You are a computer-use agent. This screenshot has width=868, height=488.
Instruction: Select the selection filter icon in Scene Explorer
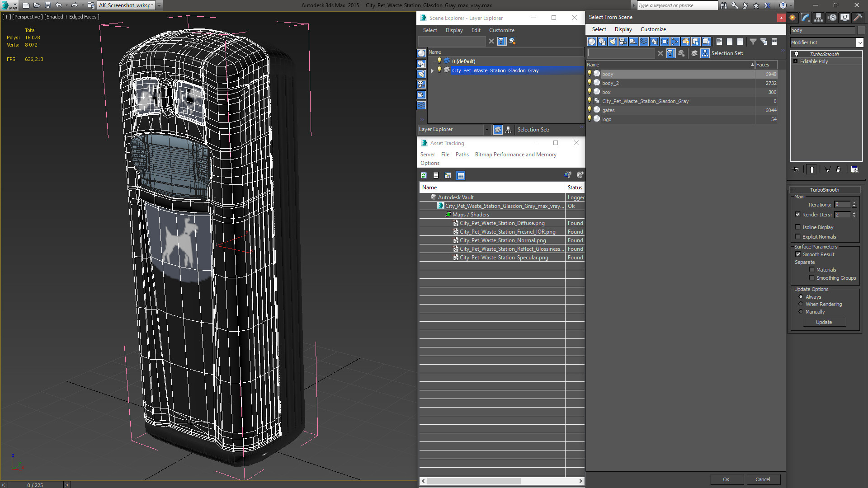502,41
